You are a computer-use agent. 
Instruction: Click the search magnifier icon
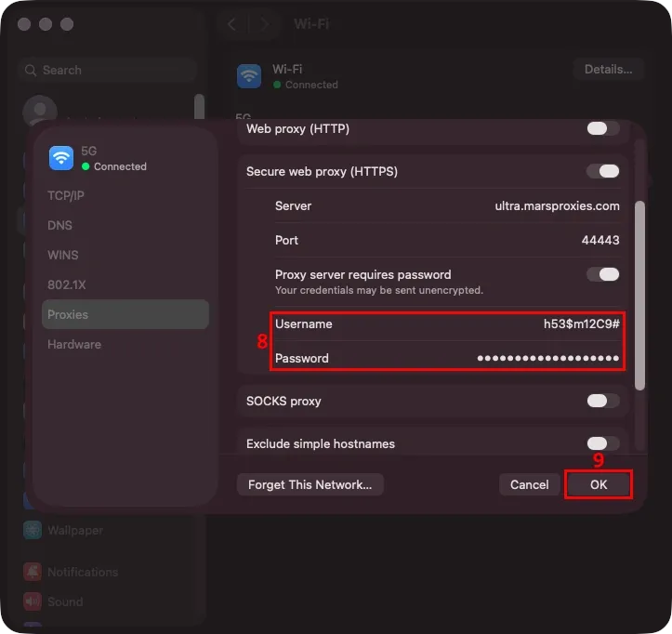[x=31, y=70]
